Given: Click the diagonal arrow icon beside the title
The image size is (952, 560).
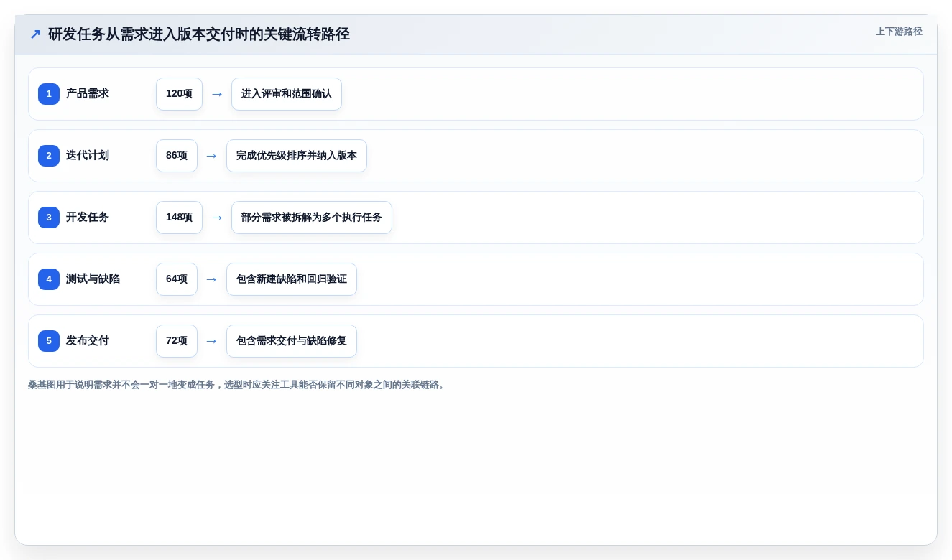Looking at the screenshot, I should tap(35, 34).
